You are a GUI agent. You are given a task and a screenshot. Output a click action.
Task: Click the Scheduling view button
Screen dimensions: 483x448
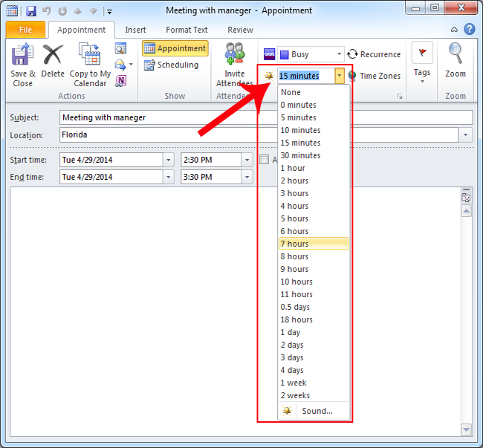point(172,65)
